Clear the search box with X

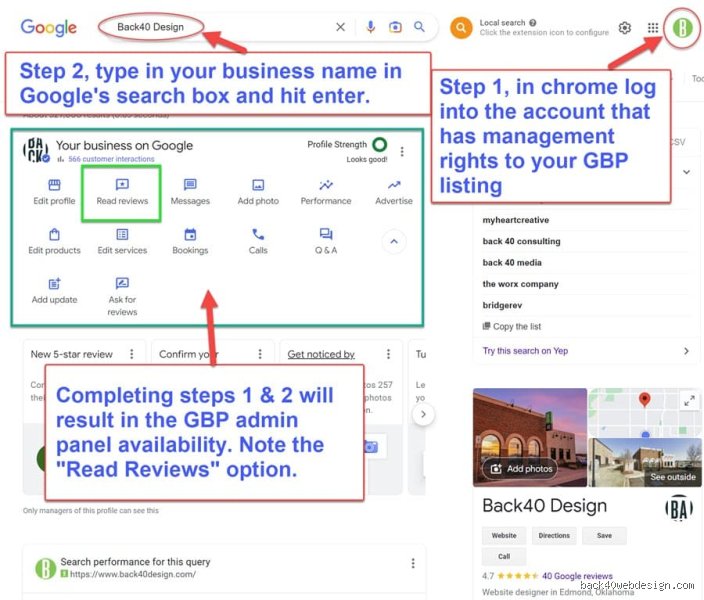(340, 27)
